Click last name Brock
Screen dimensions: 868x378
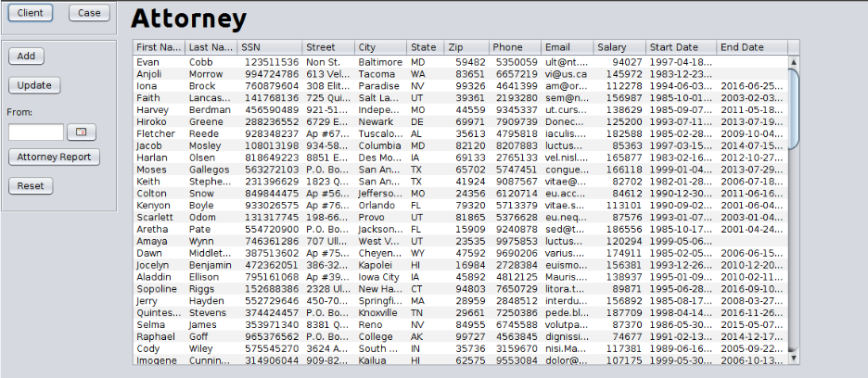(200, 86)
